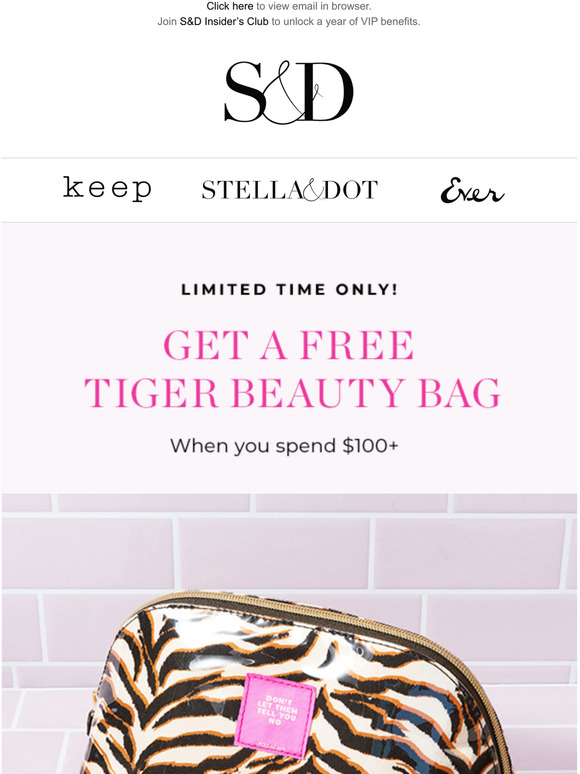
Task: Click 'to view email in browser' text
Action: (313, 6)
